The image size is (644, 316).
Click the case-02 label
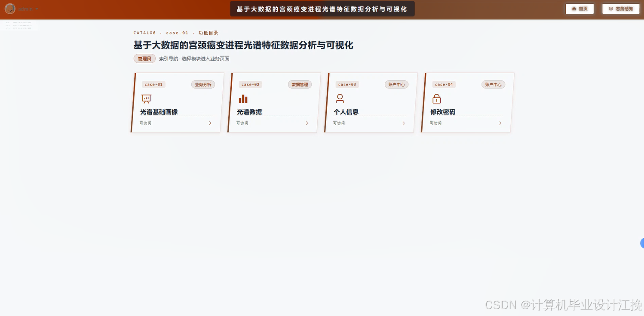(250, 85)
